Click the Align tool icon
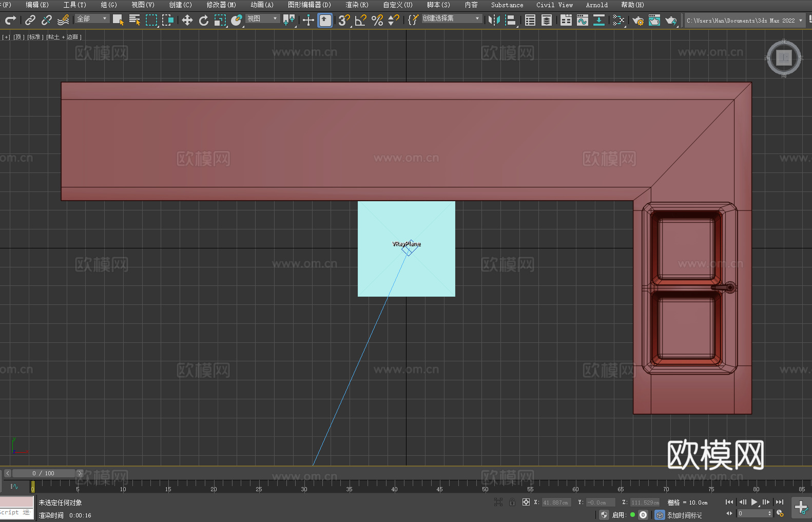This screenshot has height=522, width=812. tap(511, 20)
